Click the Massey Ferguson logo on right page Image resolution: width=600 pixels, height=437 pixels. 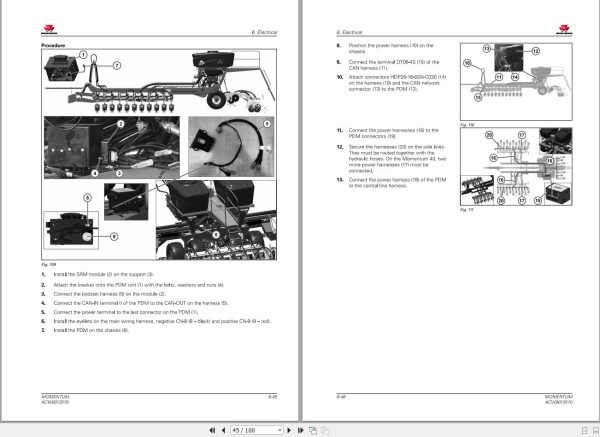tap(564, 29)
